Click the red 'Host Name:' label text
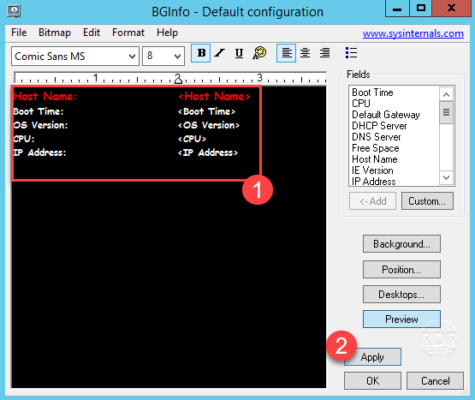Image resolution: width=475 pixels, height=400 pixels. [45, 96]
